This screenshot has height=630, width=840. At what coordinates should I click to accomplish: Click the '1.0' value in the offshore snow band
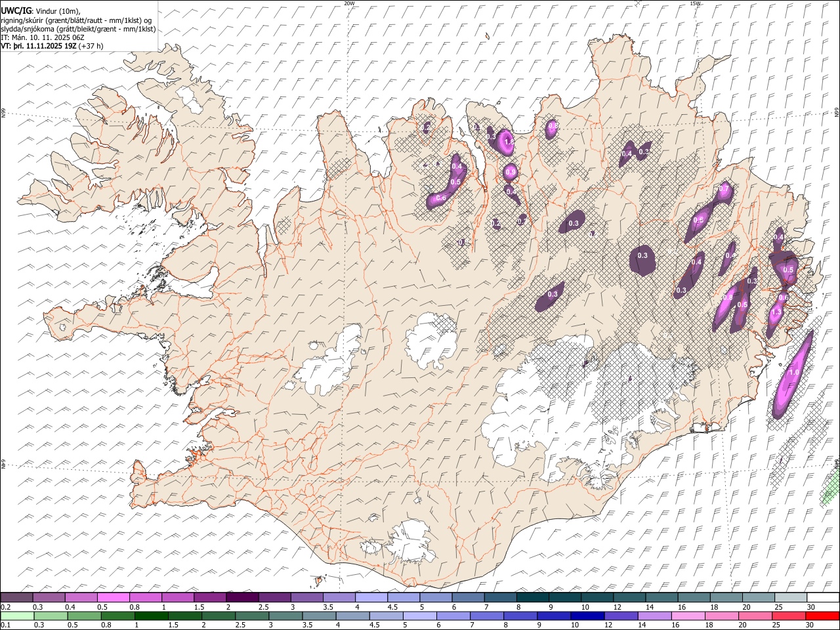793,372
